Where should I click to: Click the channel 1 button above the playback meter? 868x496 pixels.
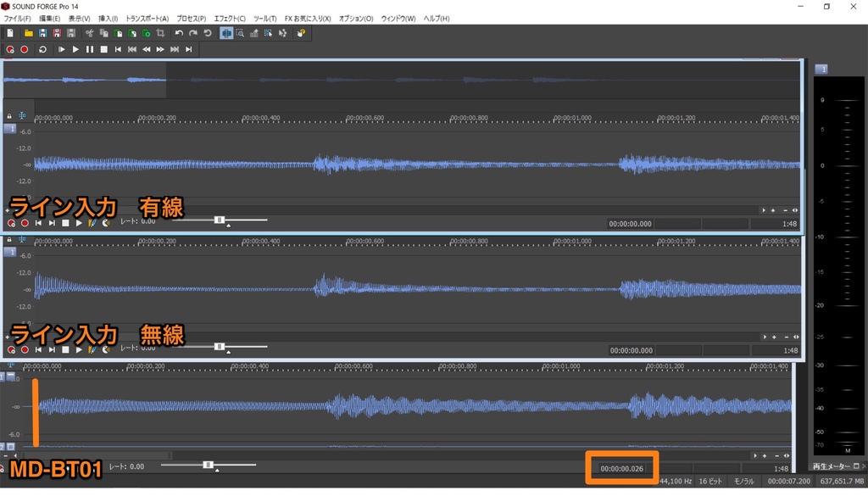pos(821,70)
